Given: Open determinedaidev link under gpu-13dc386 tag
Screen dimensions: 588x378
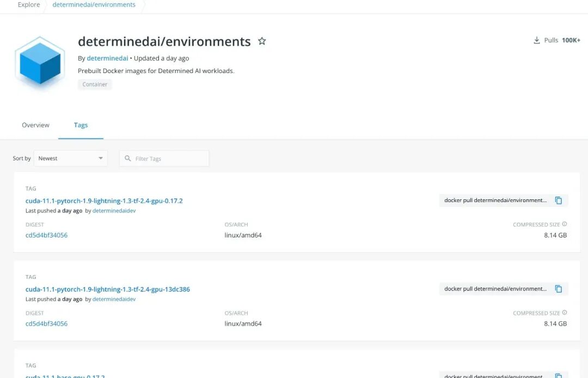Looking at the screenshot, I should point(114,299).
